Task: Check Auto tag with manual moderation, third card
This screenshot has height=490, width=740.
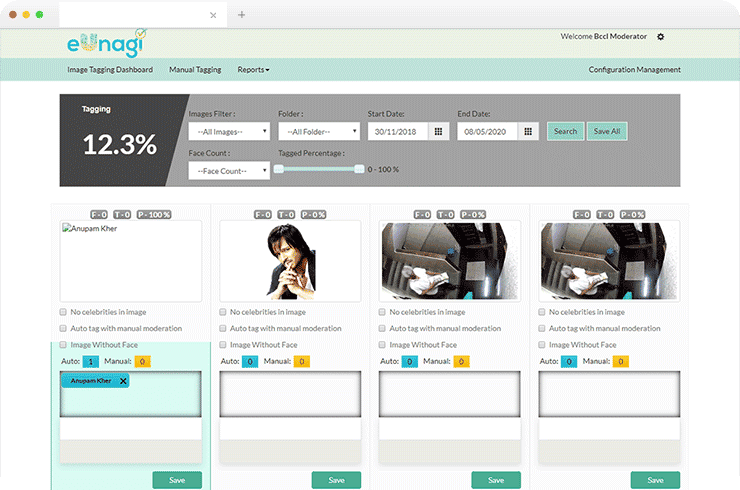Action: (x=382, y=328)
